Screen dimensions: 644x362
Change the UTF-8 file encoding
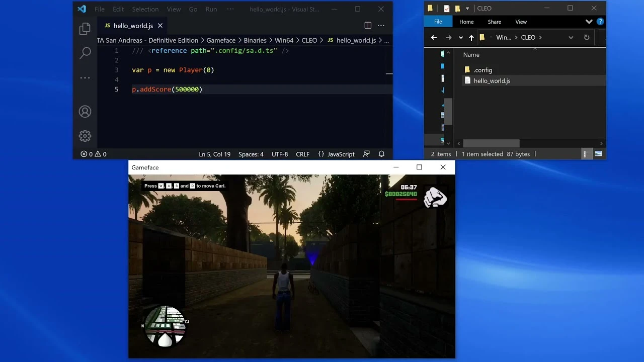280,154
